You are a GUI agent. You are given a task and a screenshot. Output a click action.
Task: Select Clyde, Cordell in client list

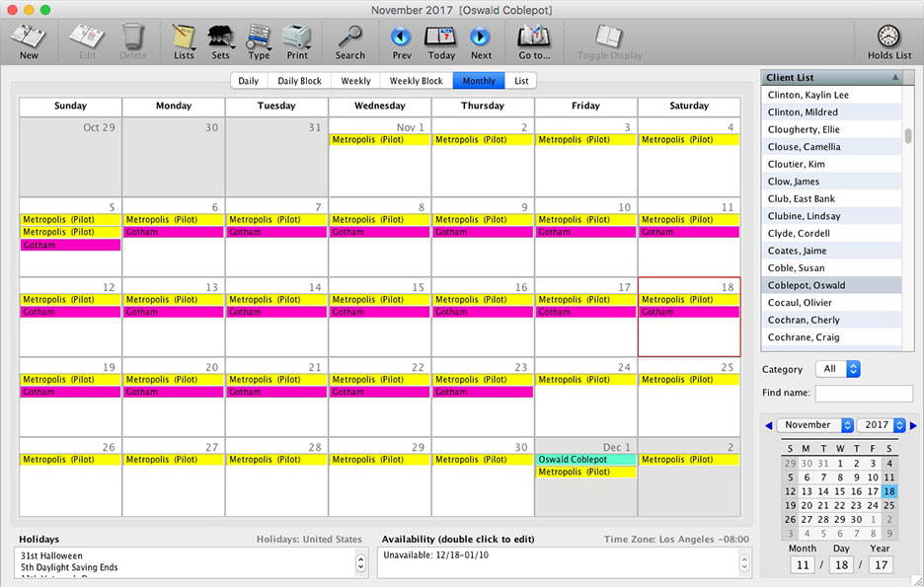(x=831, y=233)
